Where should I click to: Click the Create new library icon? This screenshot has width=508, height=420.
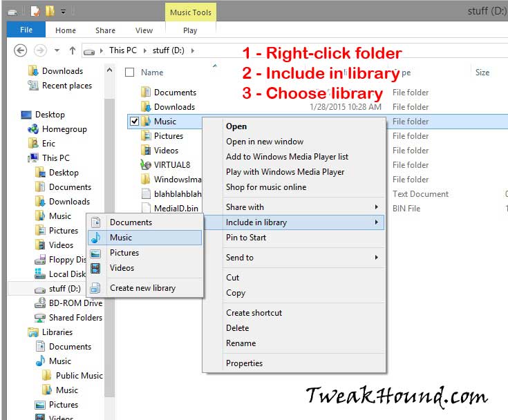pyautogui.click(x=95, y=288)
